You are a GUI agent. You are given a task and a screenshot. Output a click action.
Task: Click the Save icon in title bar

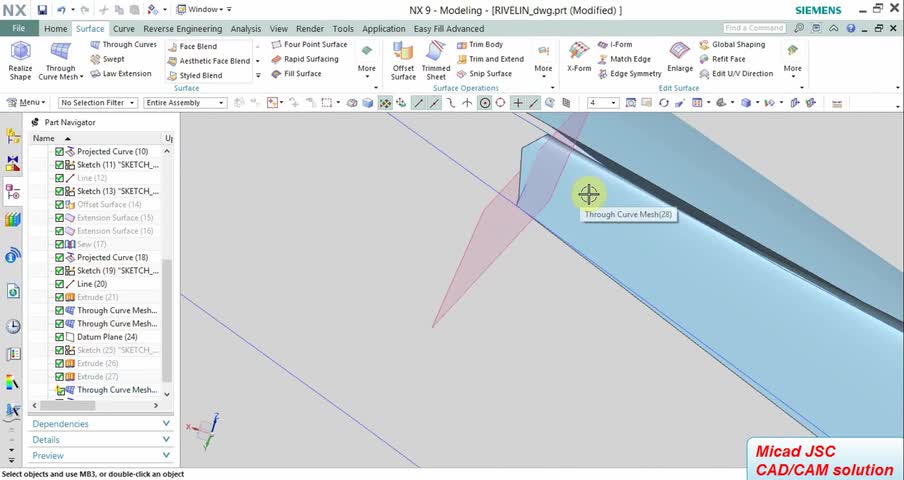coord(42,10)
